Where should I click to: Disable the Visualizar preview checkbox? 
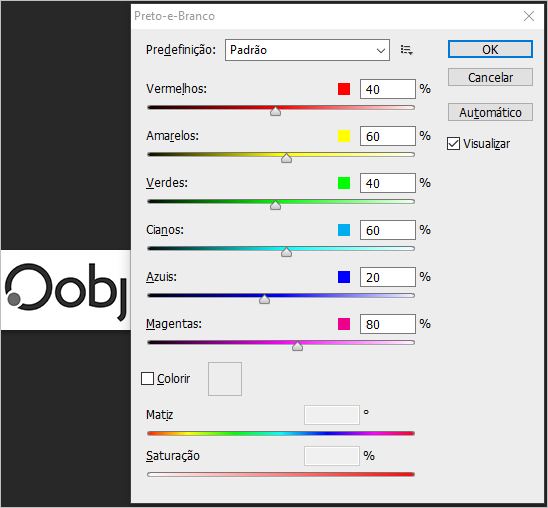(453, 144)
